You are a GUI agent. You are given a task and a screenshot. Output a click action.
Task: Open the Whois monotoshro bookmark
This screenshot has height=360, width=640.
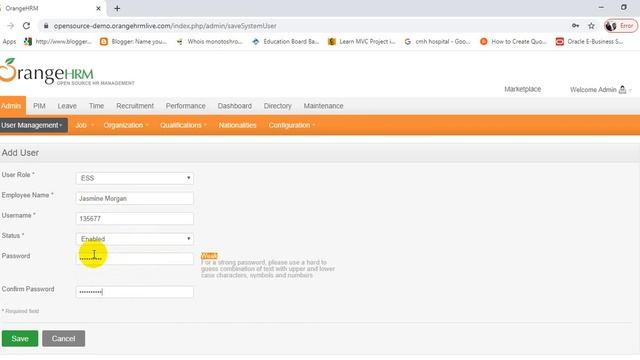(209, 42)
